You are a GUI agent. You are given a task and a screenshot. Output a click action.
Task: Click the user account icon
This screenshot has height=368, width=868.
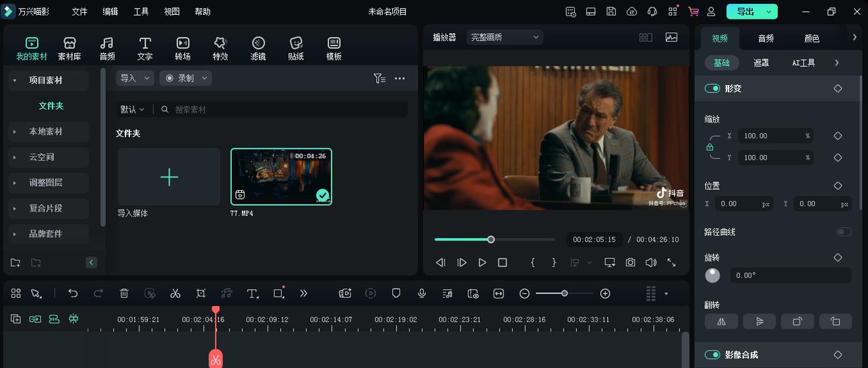[x=711, y=11]
